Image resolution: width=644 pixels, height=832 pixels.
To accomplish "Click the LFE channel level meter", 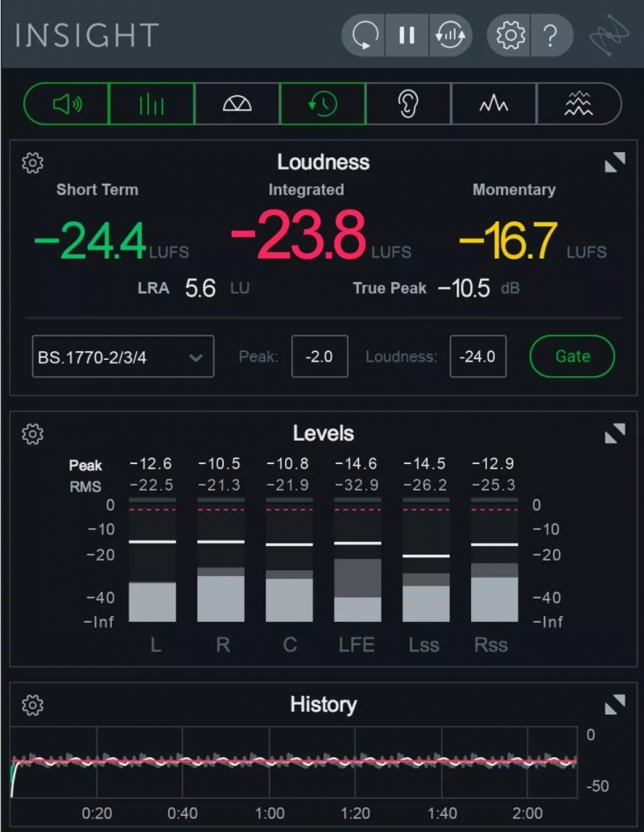I will (357, 560).
